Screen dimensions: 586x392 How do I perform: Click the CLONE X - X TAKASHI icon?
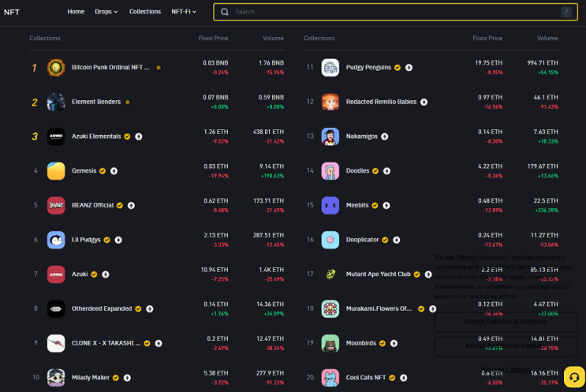tap(56, 343)
